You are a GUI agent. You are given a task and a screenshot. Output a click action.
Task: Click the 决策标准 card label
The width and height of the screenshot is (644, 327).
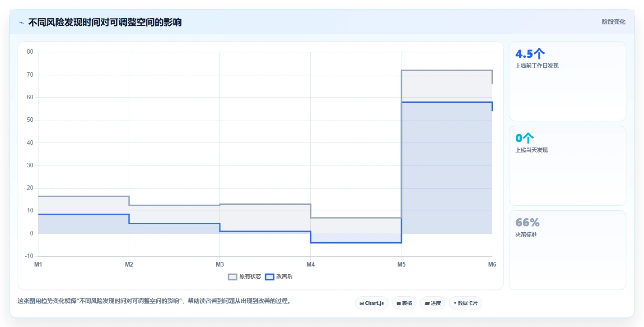526,235
